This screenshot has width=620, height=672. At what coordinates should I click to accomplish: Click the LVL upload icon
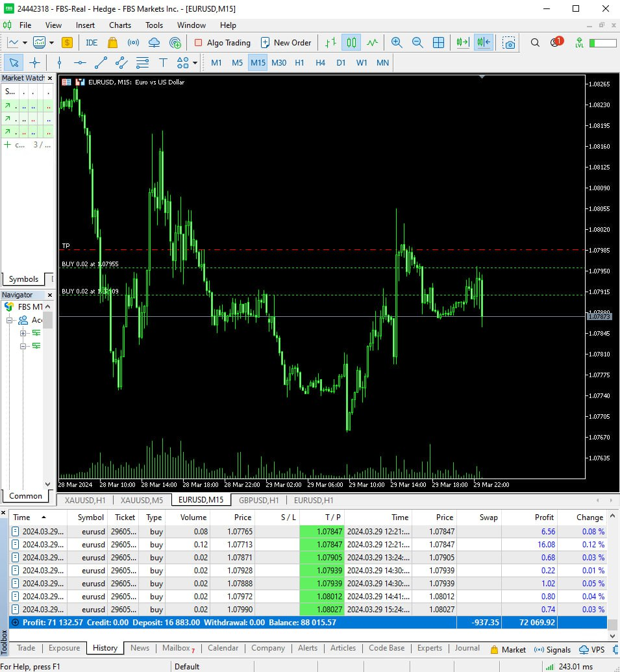point(579,42)
